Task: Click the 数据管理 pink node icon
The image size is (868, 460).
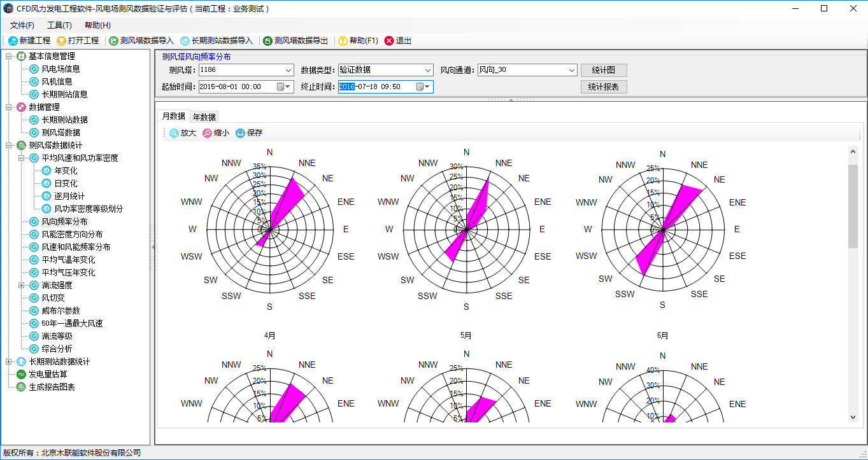Action: coord(21,107)
